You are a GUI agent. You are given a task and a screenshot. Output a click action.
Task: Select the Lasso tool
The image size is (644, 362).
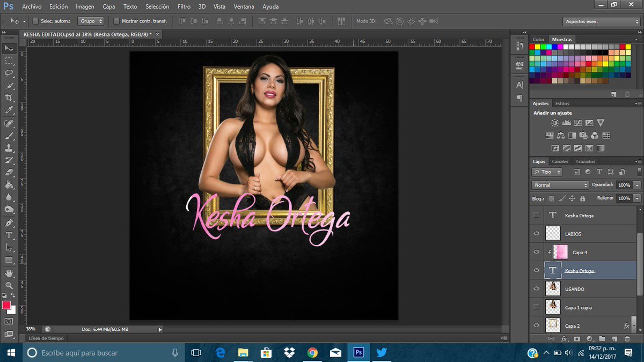coord(9,73)
